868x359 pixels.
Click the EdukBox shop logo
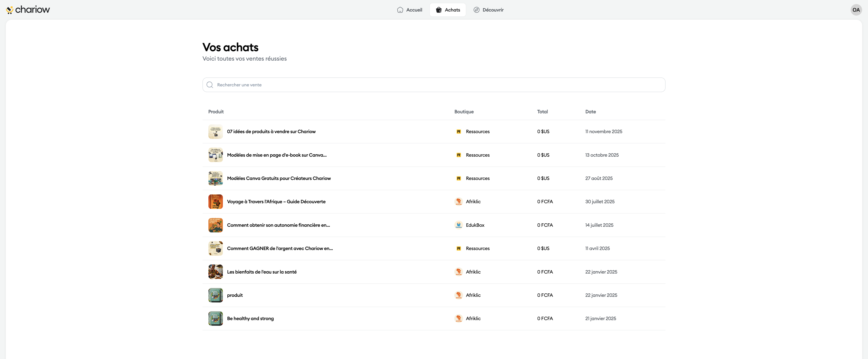click(x=458, y=225)
